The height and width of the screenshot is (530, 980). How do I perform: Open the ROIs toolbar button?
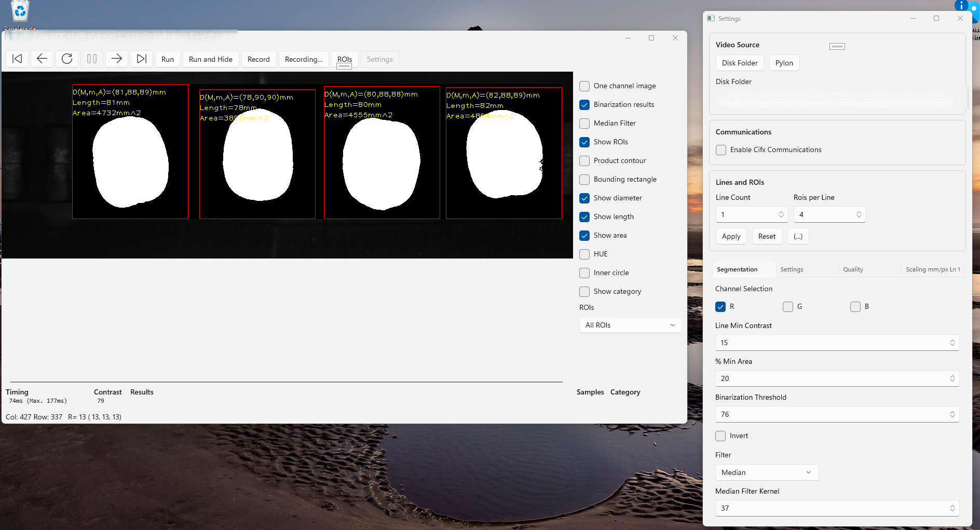tap(345, 59)
